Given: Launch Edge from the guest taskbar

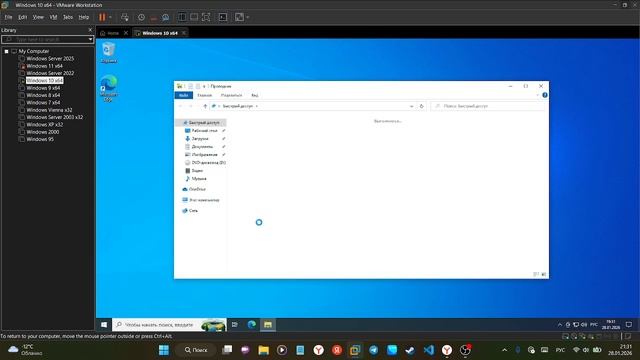Looking at the screenshot, I should 252,324.
